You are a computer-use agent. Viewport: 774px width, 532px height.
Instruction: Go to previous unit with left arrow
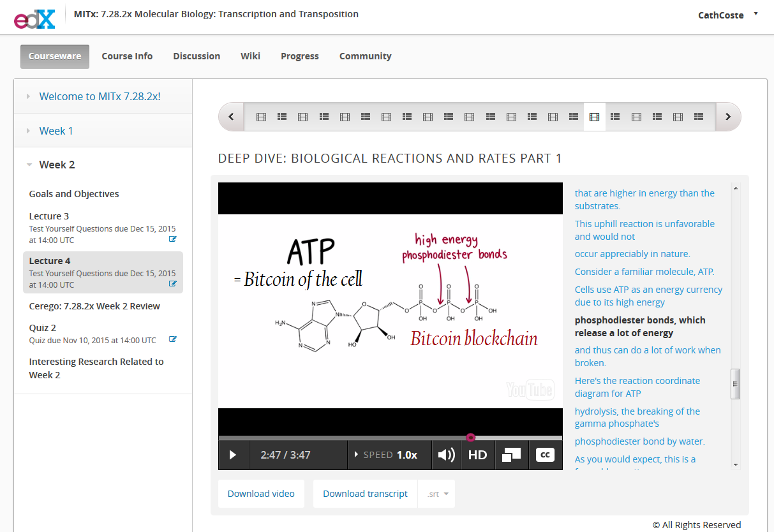pyautogui.click(x=232, y=117)
